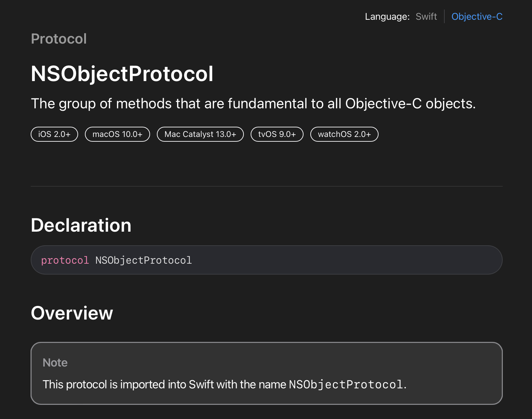532x419 pixels.
Task: Click the Declaration section heading
Action: point(81,225)
